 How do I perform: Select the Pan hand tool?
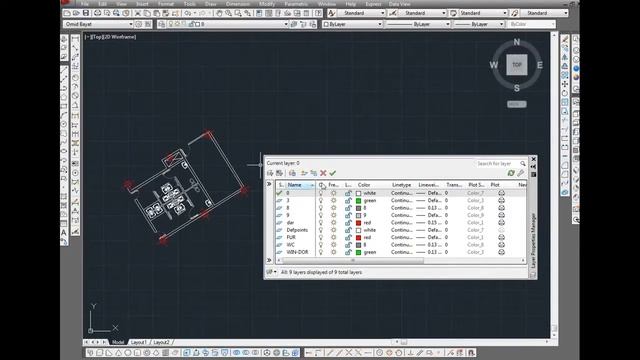(x=219, y=13)
